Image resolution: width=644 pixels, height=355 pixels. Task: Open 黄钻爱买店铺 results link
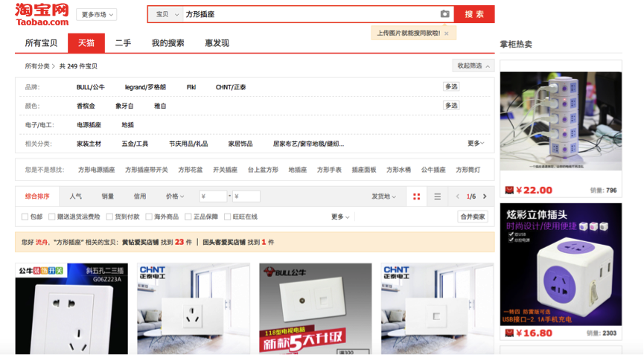pos(140,242)
